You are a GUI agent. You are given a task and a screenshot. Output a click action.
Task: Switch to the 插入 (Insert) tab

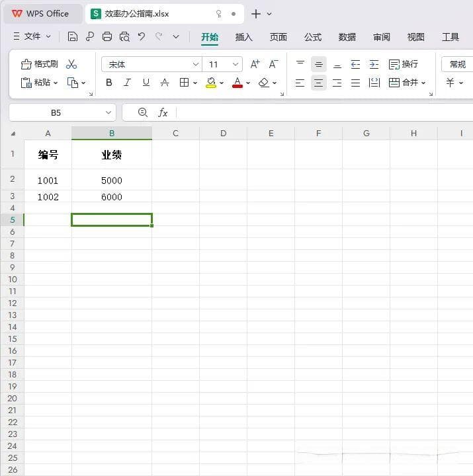(243, 37)
